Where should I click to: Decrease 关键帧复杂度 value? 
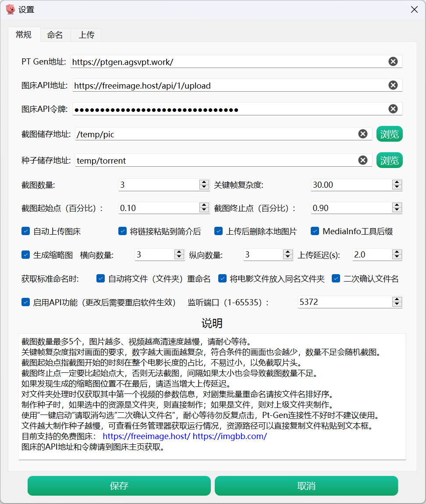pos(397,187)
